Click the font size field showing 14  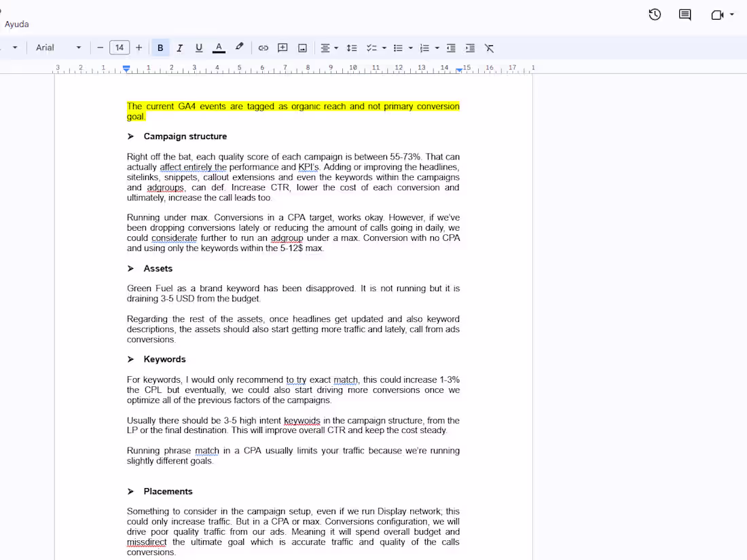(x=120, y=48)
